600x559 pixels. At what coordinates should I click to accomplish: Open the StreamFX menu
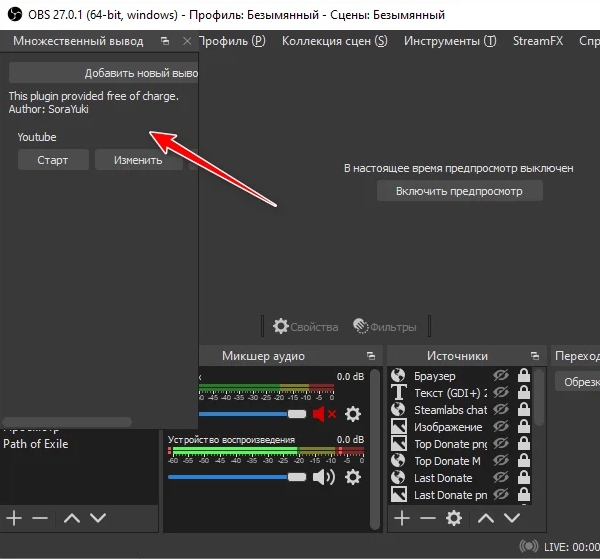[x=538, y=41]
